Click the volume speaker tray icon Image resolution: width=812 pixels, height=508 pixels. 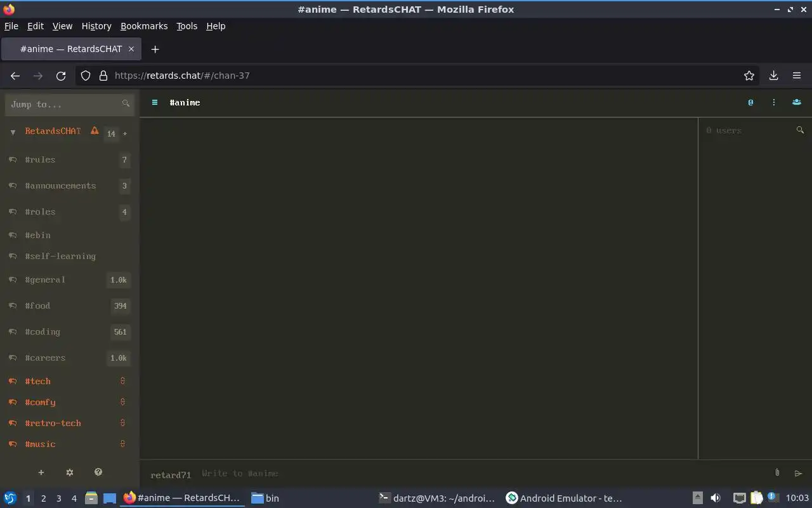click(x=716, y=498)
